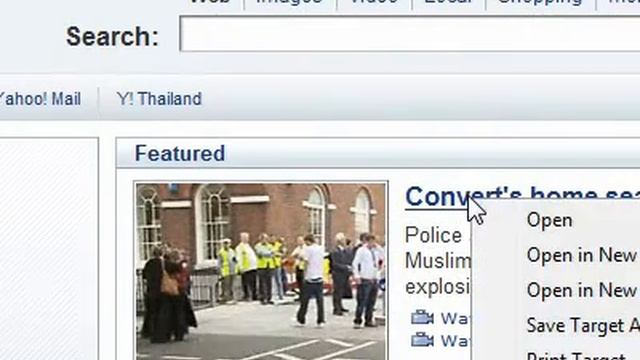Open the Yahoo! Mail link
The height and width of the screenshot is (360, 640).
pyautogui.click(x=40, y=99)
